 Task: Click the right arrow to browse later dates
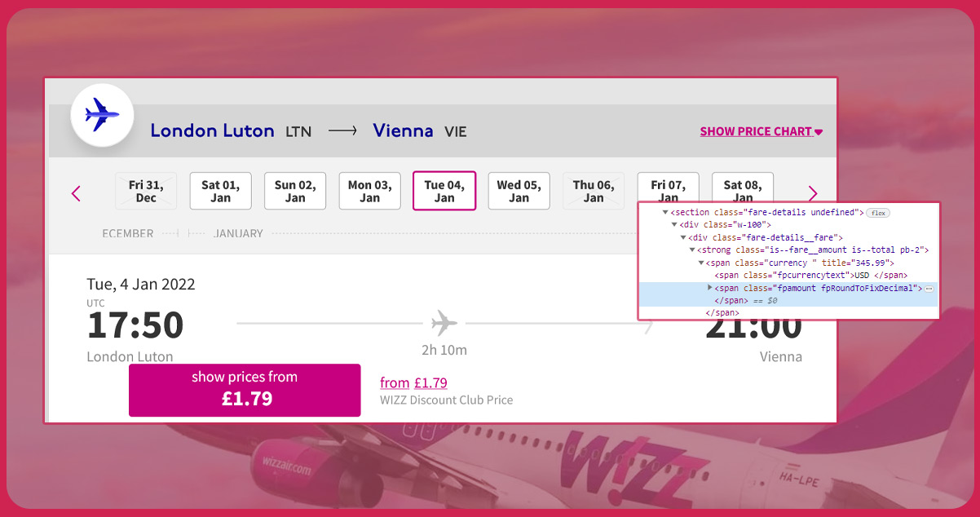tap(812, 193)
